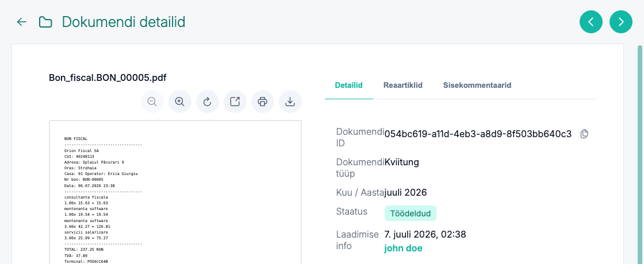Rotate the document preview clockwise
644x264 pixels.
click(x=208, y=101)
